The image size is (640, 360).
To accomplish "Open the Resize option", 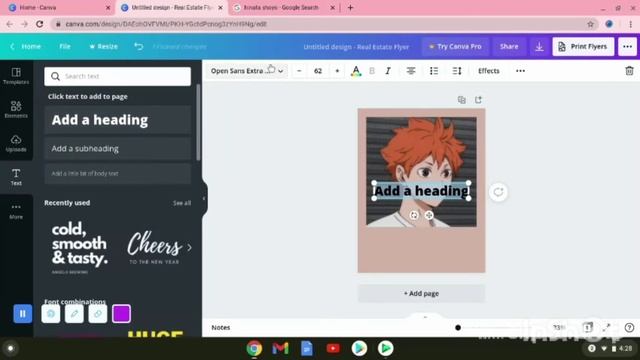I will tap(104, 47).
